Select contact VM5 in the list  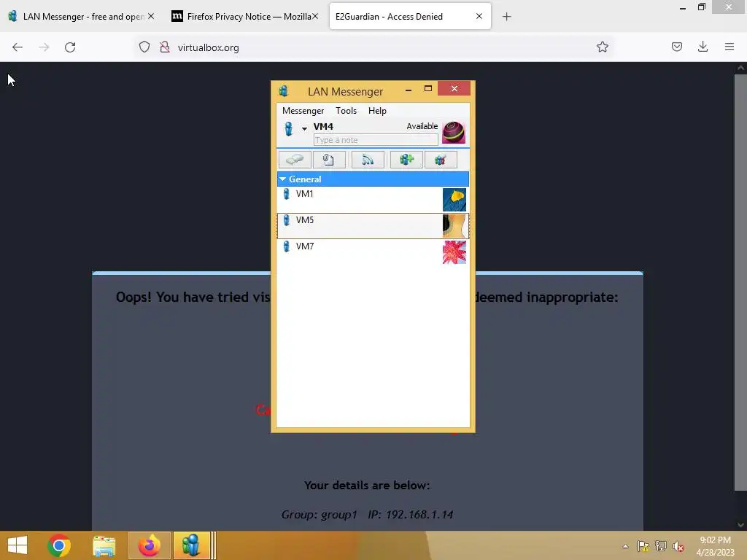point(373,226)
